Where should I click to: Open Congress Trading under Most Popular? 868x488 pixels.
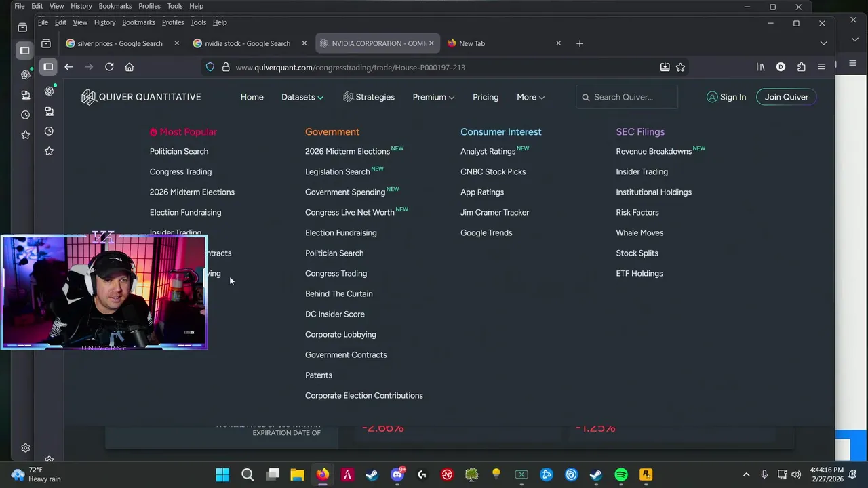tap(180, 171)
